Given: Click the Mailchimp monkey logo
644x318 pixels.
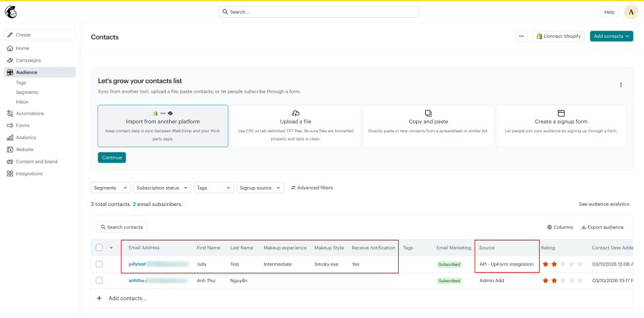Looking at the screenshot, I should (x=11, y=12).
